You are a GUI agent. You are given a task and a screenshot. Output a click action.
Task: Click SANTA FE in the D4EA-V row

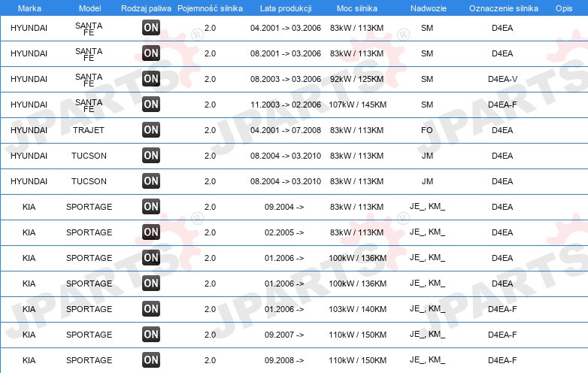tap(89, 80)
